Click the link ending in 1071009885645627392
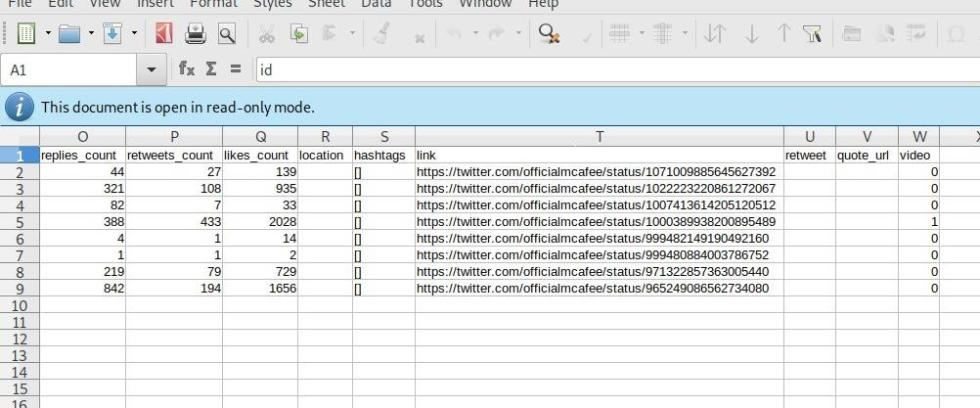The image size is (980, 408). 596,172
